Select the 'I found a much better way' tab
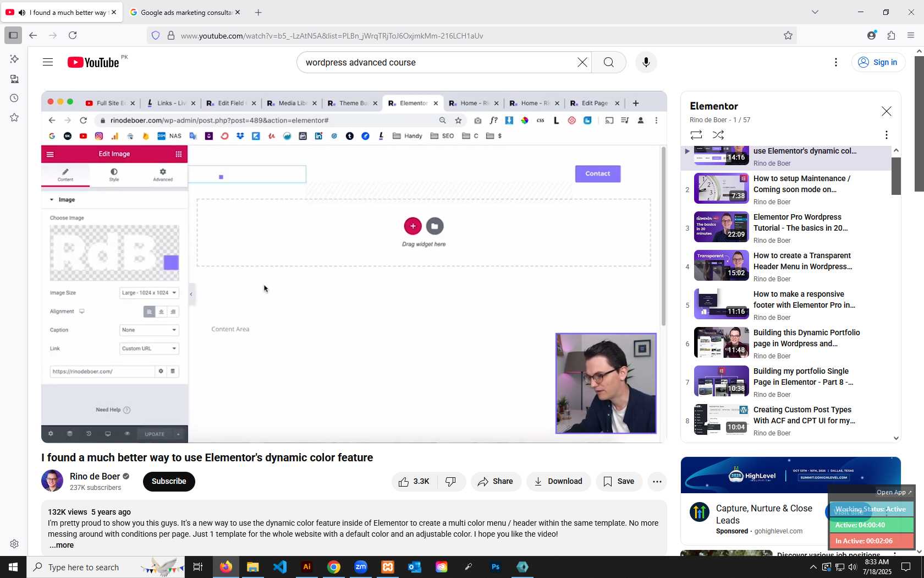 point(61,12)
